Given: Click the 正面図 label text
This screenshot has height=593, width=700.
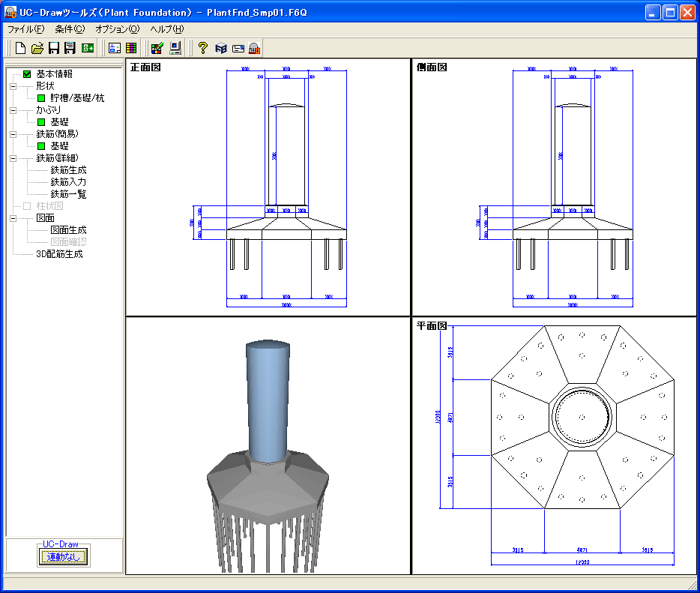Looking at the screenshot, I should [x=145, y=67].
